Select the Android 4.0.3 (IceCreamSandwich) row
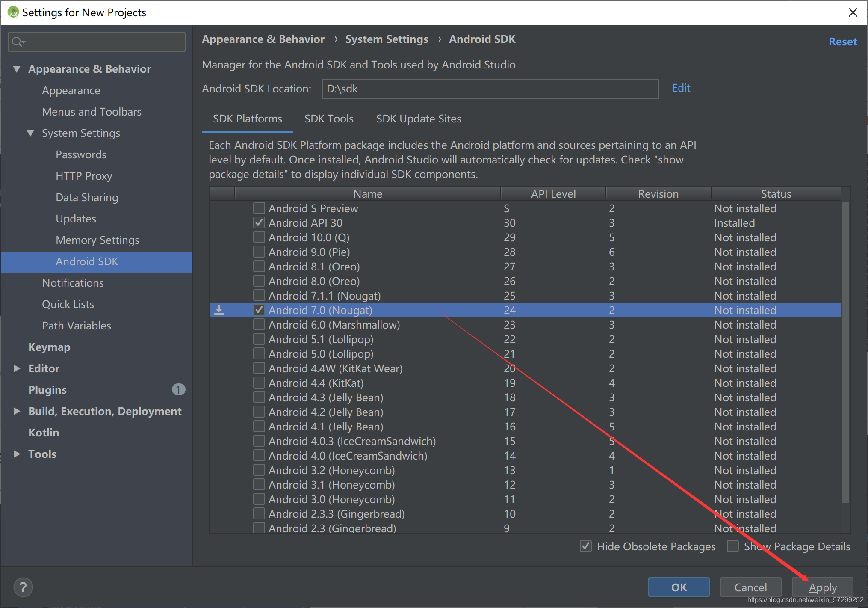 click(x=526, y=441)
